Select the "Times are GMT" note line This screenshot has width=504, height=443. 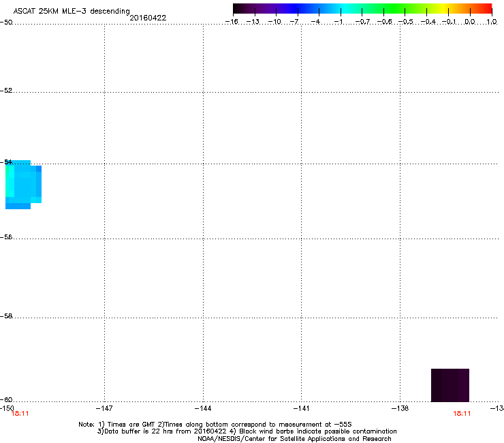(x=215, y=425)
